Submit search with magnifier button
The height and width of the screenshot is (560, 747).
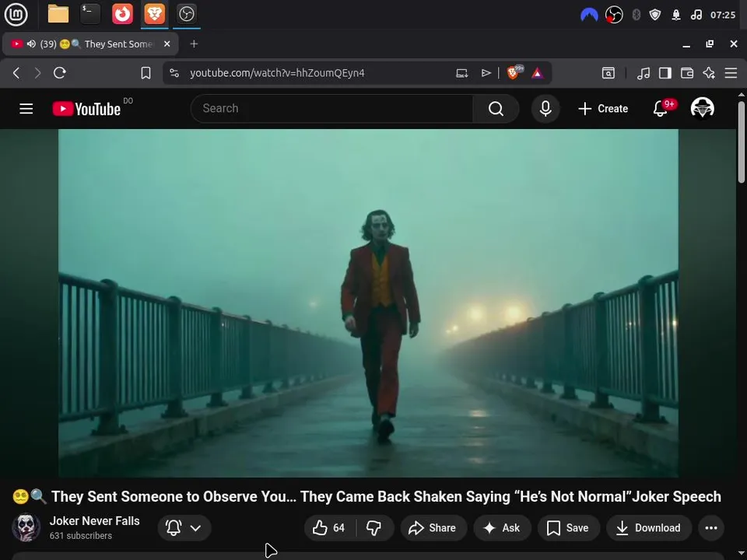point(496,109)
